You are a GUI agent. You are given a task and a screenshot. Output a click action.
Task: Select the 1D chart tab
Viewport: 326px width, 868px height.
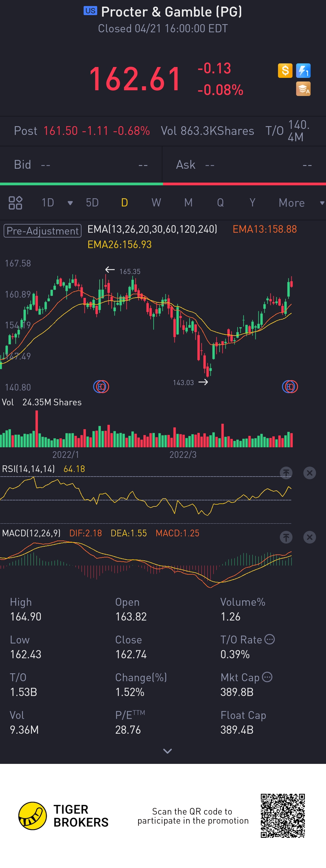[x=48, y=203]
